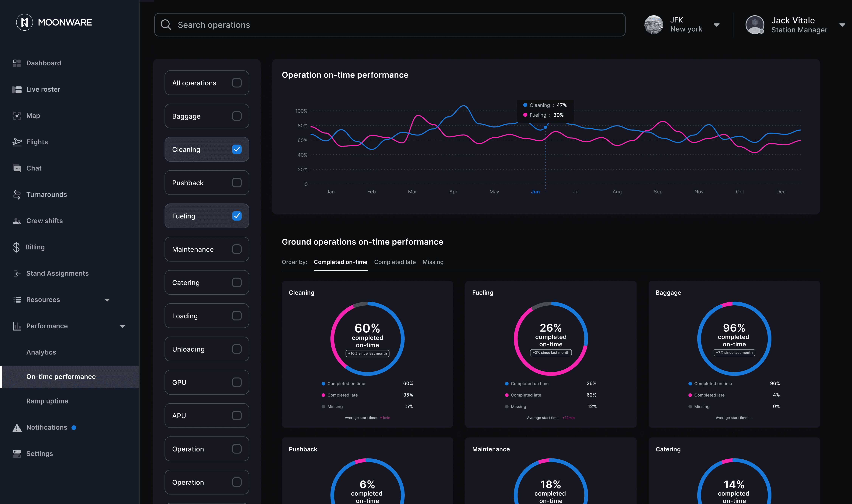Order by the Completed late tab
Viewport: 852px width, 504px height.
click(x=395, y=262)
